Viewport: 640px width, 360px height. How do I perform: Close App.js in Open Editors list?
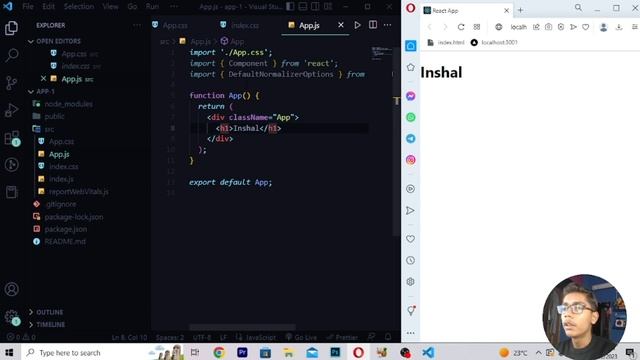click(x=43, y=78)
